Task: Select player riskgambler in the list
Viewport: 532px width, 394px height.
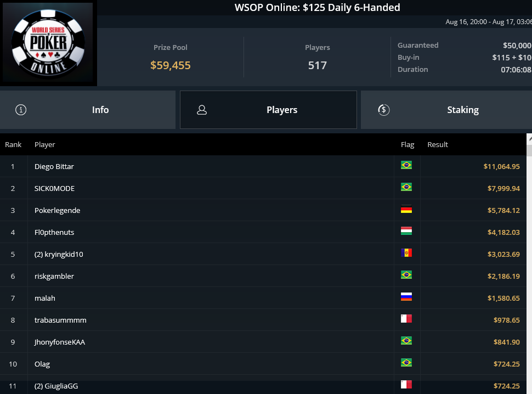Action: click(x=263, y=276)
